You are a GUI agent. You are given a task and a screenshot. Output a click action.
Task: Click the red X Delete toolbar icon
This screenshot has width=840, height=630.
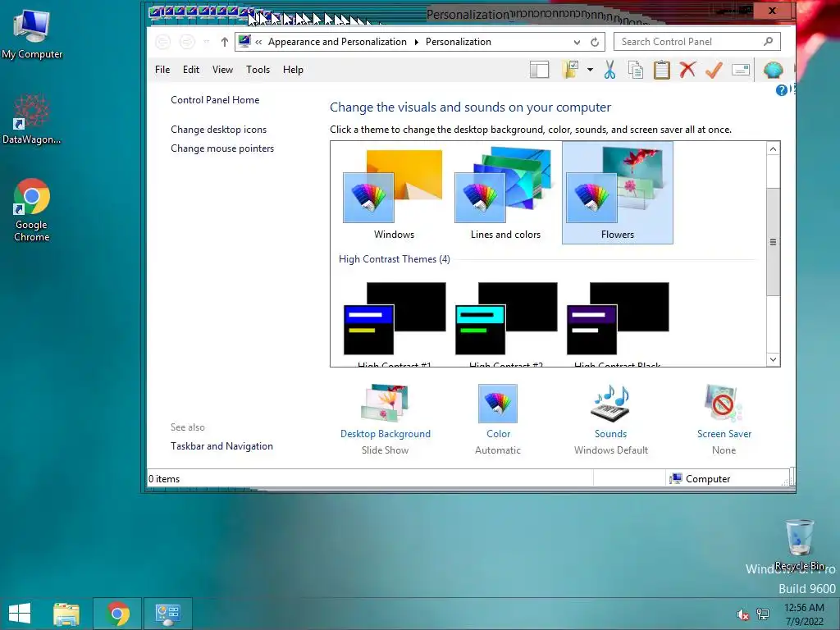tap(688, 70)
